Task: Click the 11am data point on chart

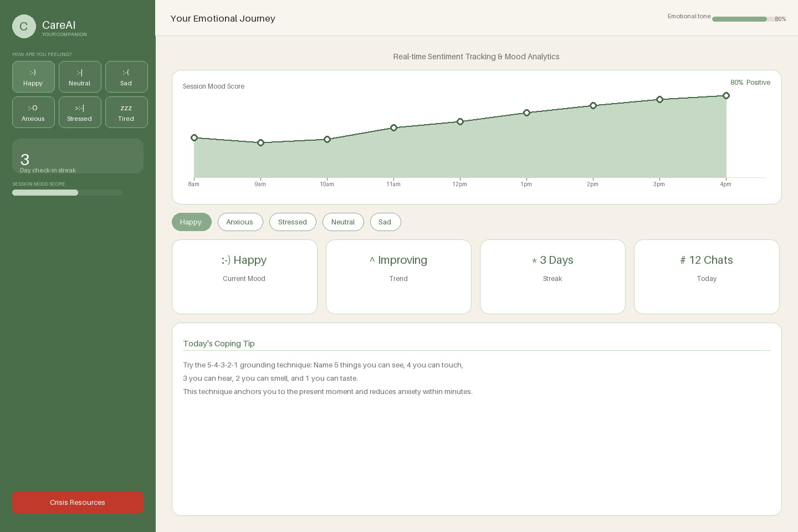Action: [393, 127]
